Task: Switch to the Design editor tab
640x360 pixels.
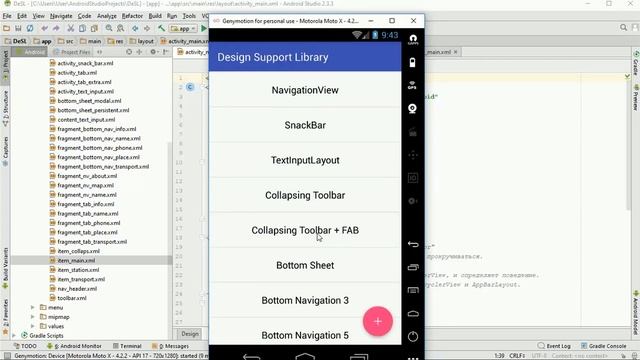Action: (x=190, y=334)
